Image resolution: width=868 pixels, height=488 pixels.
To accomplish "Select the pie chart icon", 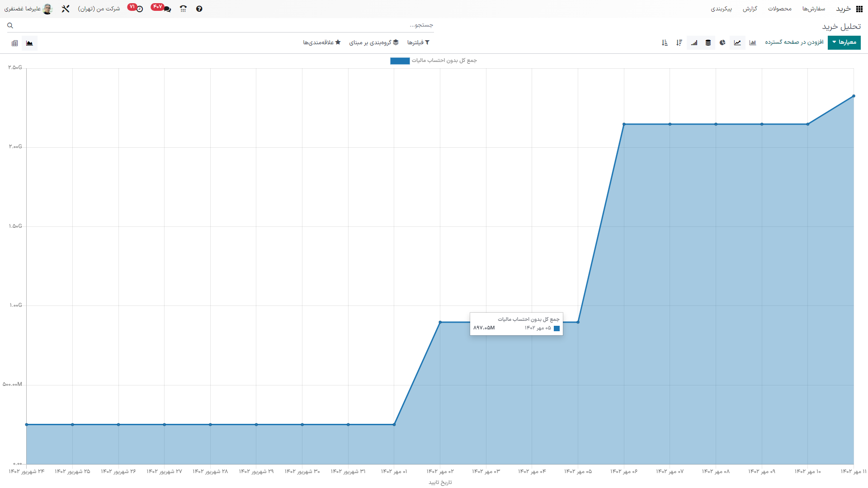I will point(722,42).
